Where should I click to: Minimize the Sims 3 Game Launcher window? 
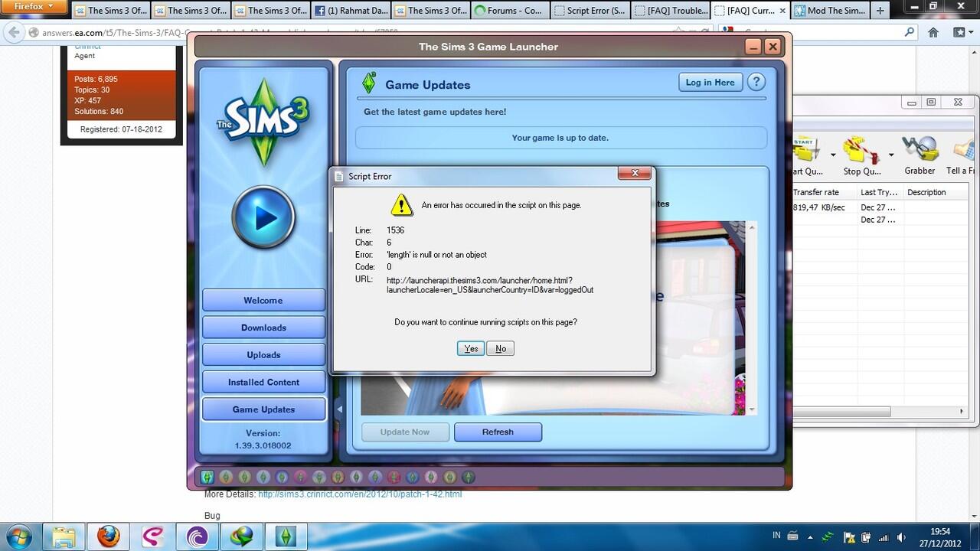tap(753, 46)
